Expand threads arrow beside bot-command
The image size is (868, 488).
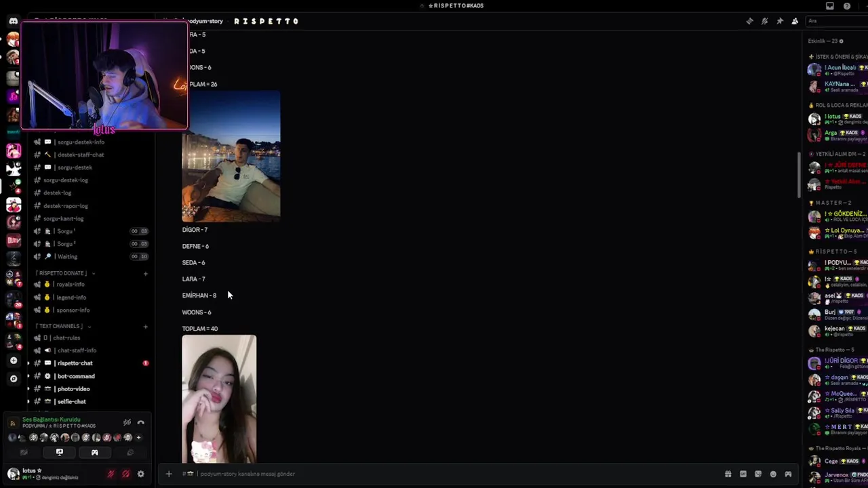pyautogui.click(x=28, y=376)
